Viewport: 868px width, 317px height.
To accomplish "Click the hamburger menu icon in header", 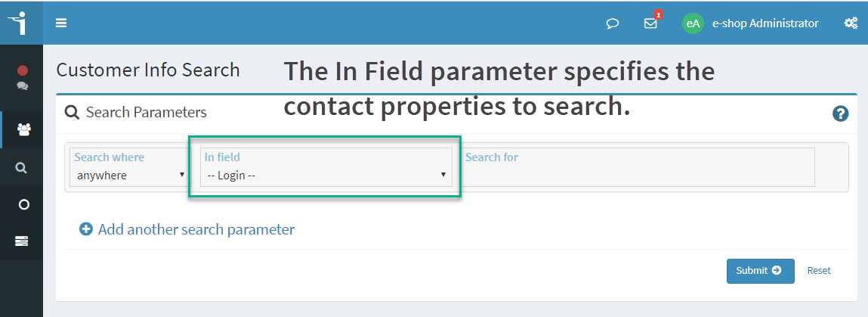I will point(61,23).
